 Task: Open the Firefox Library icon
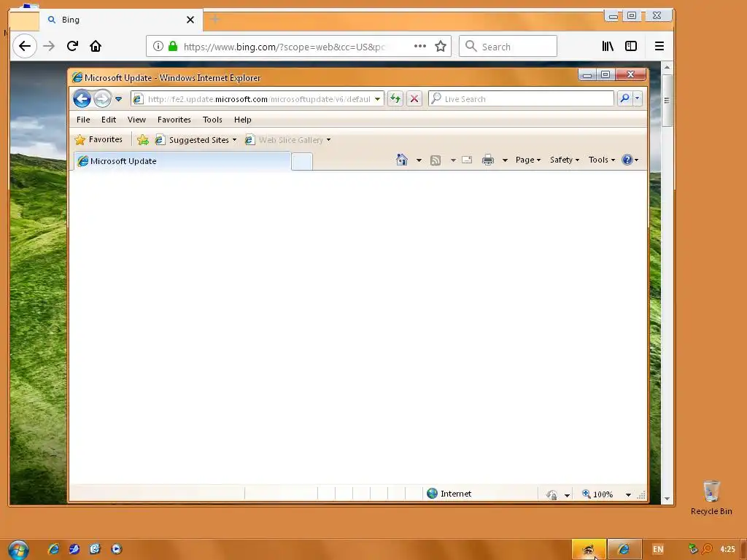pyautogui.click(x=608, y=46)
